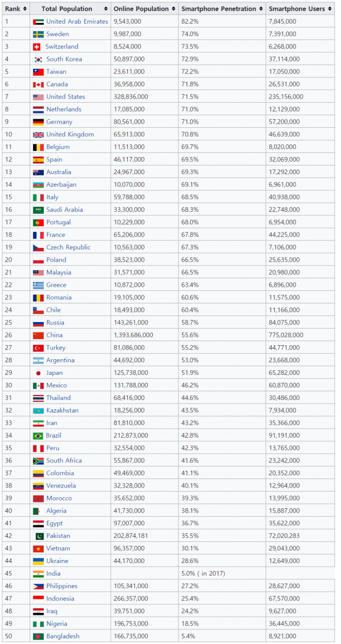Sort by Smartphone Users column arrows
This screenshot has height=644, width=341.
click(x=329, y=9)
